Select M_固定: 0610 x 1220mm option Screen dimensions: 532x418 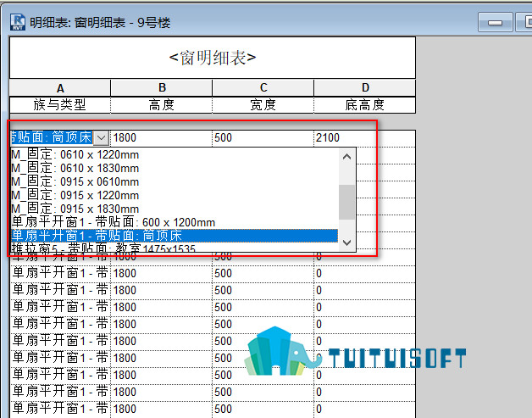[175, 155]
